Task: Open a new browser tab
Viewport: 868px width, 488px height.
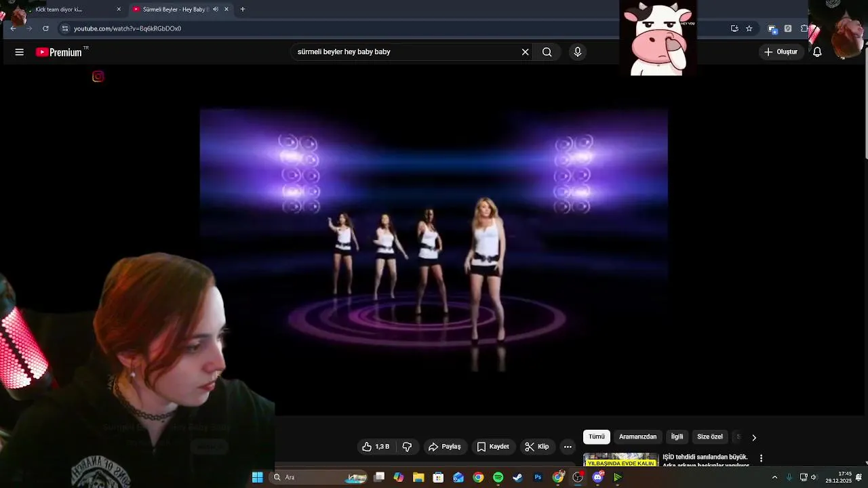Action: [243, 9]
